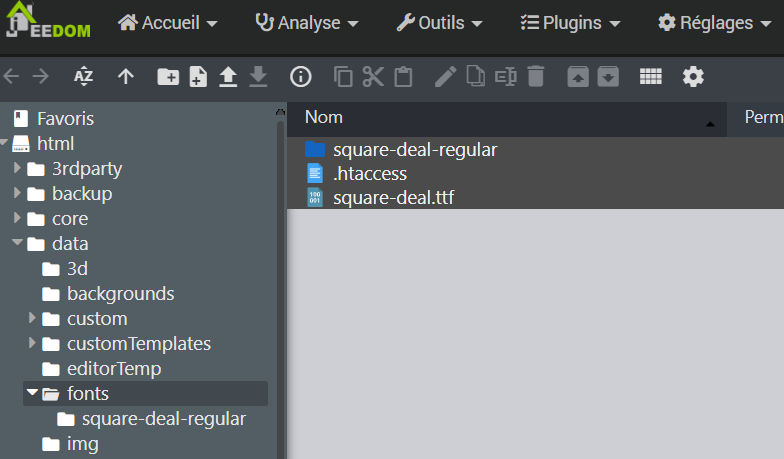Show file info with the info icon

tap(300, 77)
